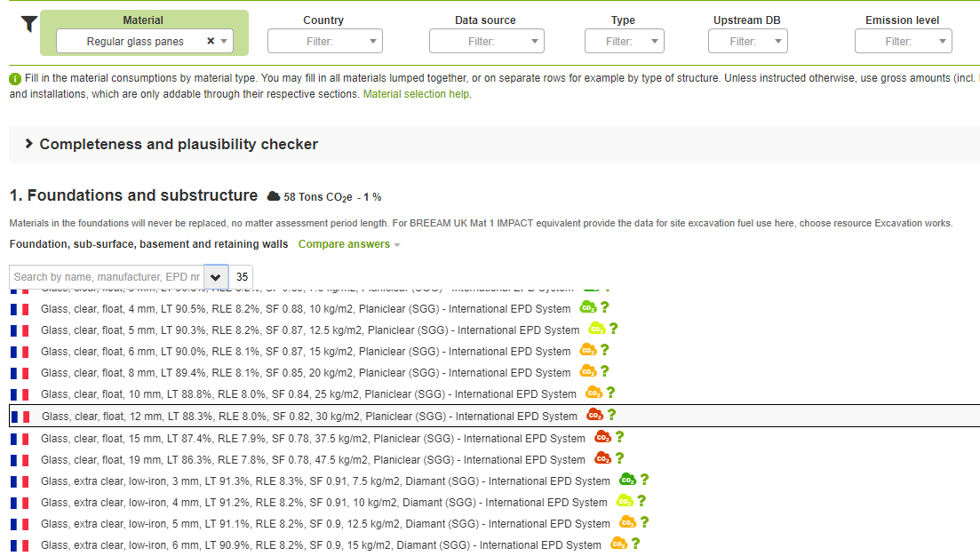Click French flag of 19 mm Planiclear row

[20, 460]
